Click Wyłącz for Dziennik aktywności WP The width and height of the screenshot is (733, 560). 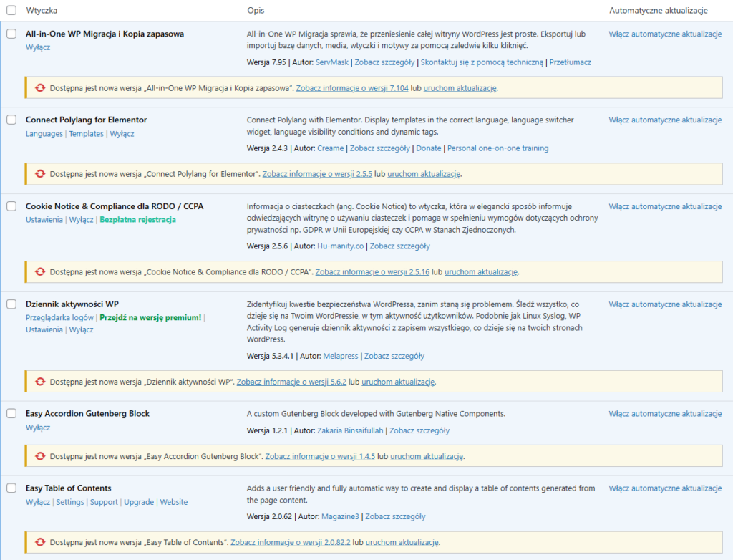[x=82, y=330]
